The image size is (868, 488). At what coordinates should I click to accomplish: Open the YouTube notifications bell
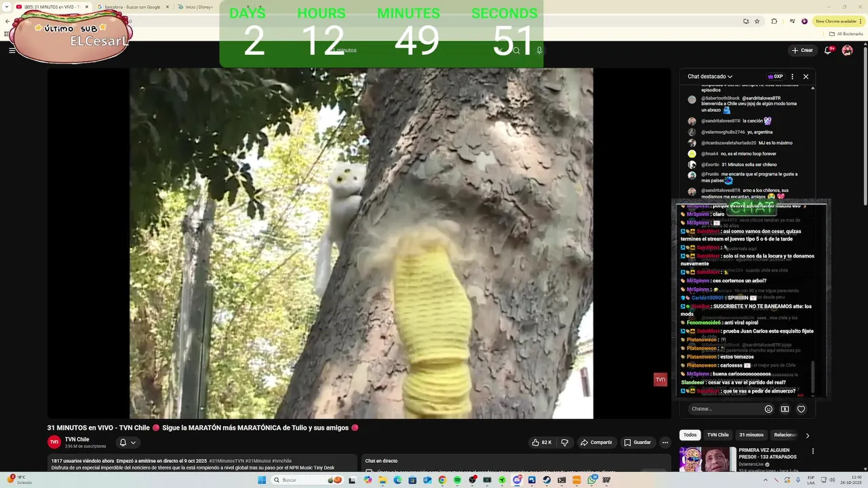pos(828,50)
